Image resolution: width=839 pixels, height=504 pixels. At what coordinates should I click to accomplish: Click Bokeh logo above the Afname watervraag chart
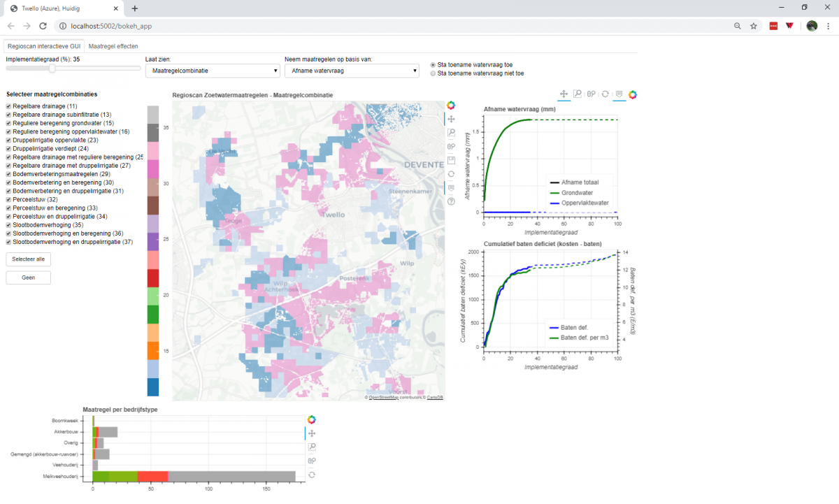tap(633, 94)
